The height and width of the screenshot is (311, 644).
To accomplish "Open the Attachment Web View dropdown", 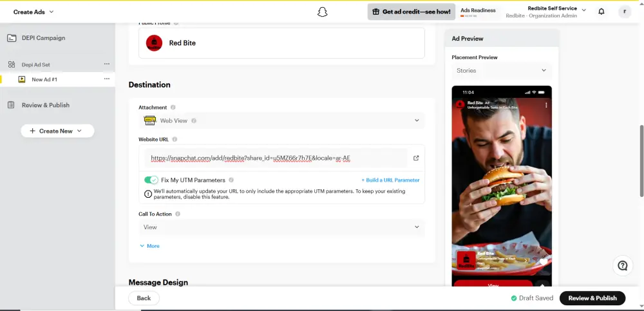I will [x=282, y=121].
